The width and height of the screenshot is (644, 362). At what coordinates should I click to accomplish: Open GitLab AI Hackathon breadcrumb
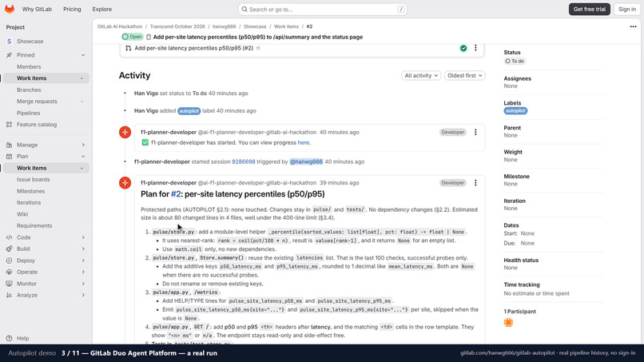(x=120, y=26)
